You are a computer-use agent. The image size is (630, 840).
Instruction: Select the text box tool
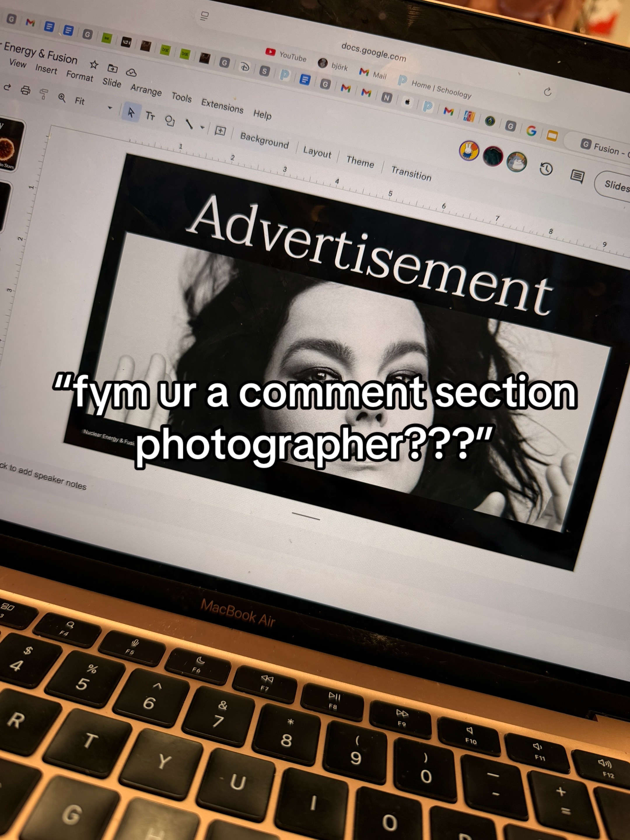(x=150, y=116)
